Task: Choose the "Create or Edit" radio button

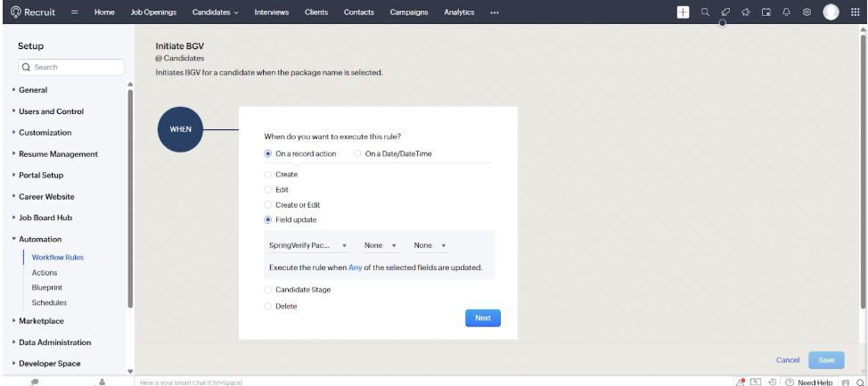Action: [268, 205]
